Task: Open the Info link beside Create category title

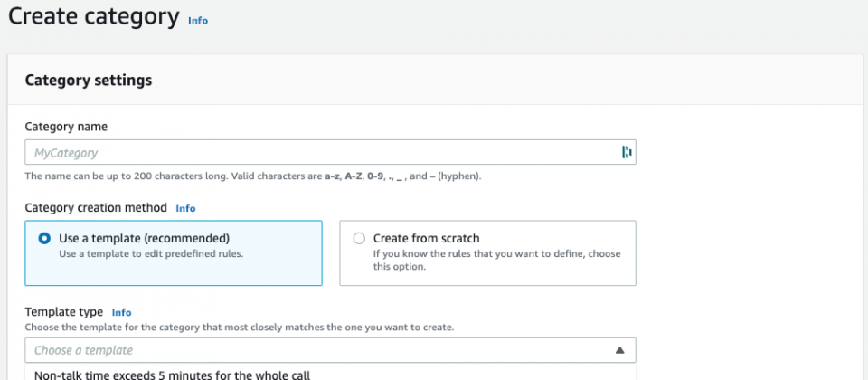Action: tap(198, 21)
